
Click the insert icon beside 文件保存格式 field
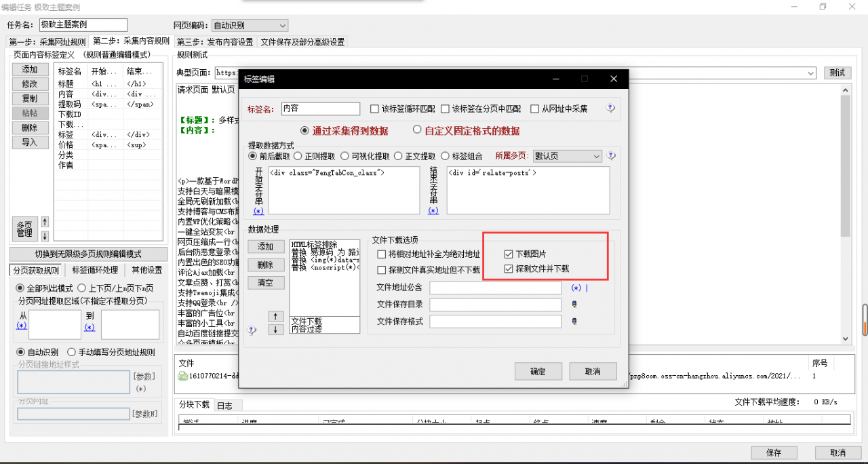pyautogui.click(x=574, y=322)
